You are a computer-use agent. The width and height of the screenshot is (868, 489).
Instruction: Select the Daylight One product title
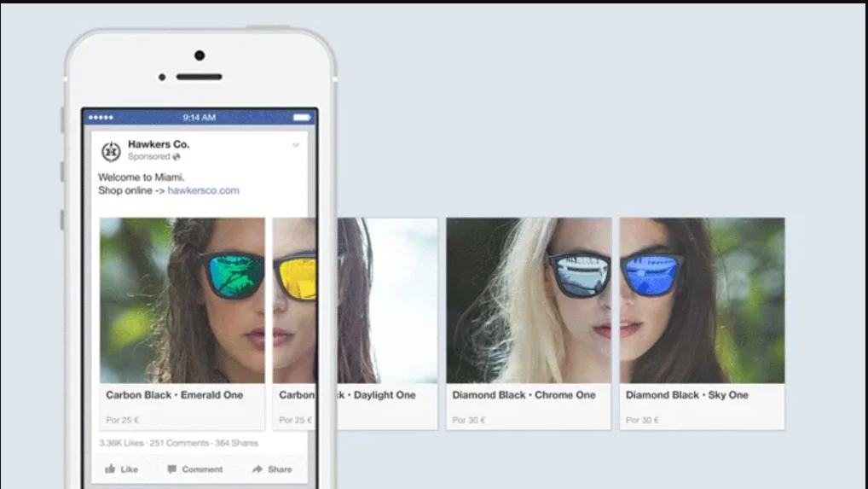tap(347, 395)
